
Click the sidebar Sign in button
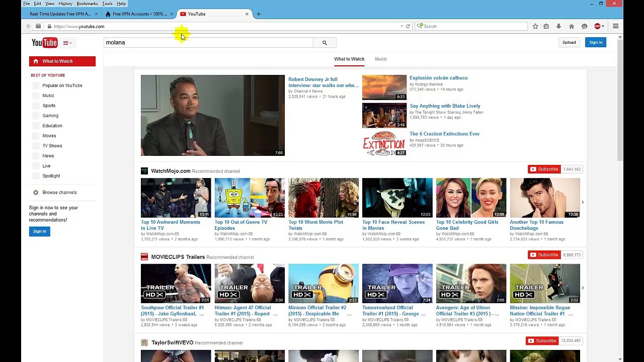click(40, 231)
